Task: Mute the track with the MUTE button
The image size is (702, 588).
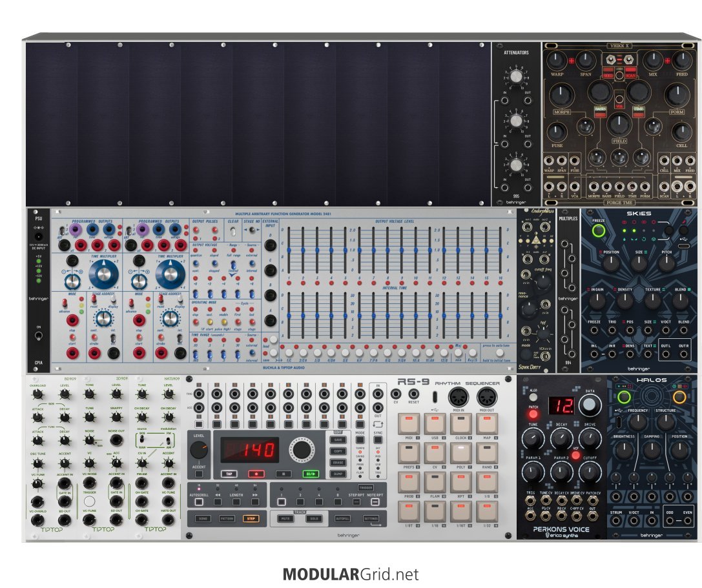Action: pos(285,518)
